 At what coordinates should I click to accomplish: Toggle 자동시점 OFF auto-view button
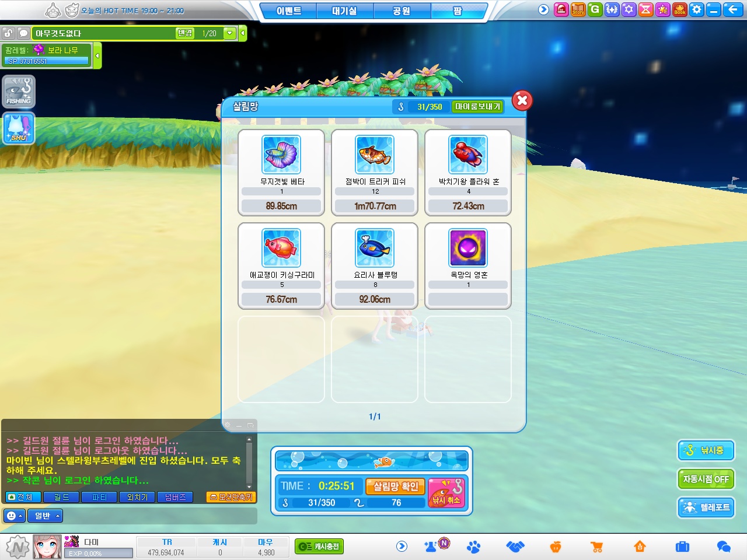(x=706, y=479)
